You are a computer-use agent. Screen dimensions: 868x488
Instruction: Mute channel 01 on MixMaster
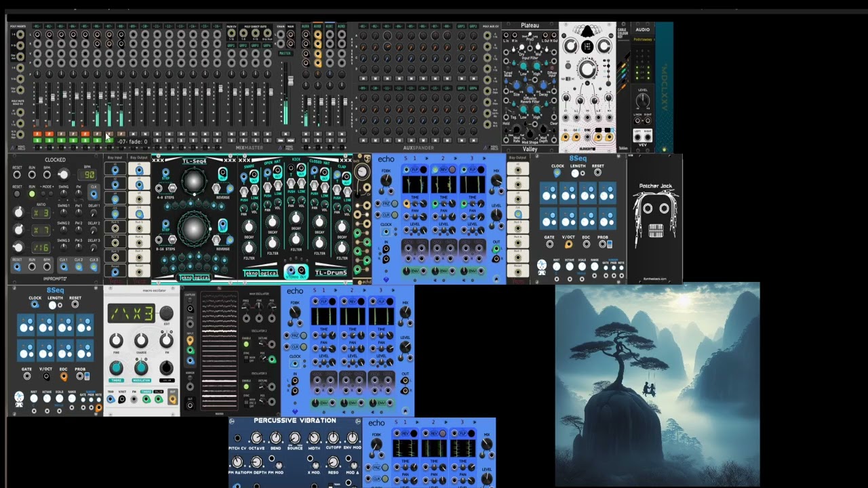[37, 134]
